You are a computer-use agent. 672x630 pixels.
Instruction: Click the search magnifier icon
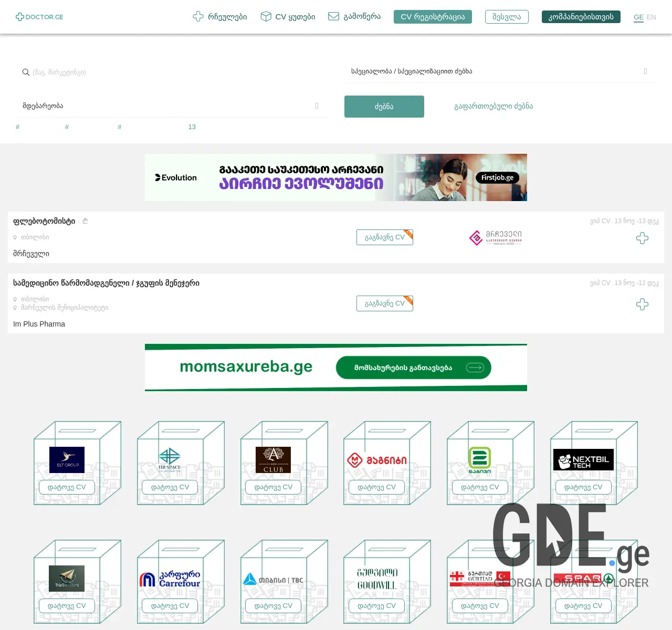26,72
